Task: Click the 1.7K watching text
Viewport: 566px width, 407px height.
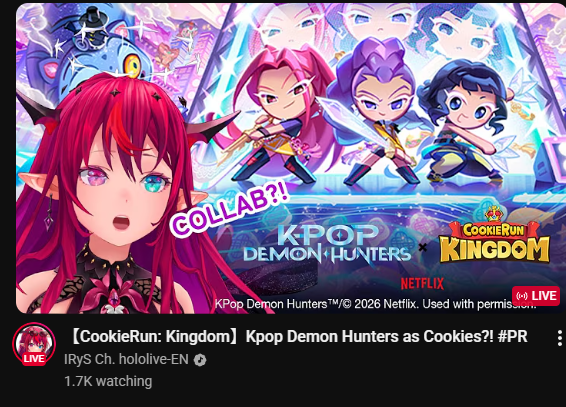Action: click(108, 381)
